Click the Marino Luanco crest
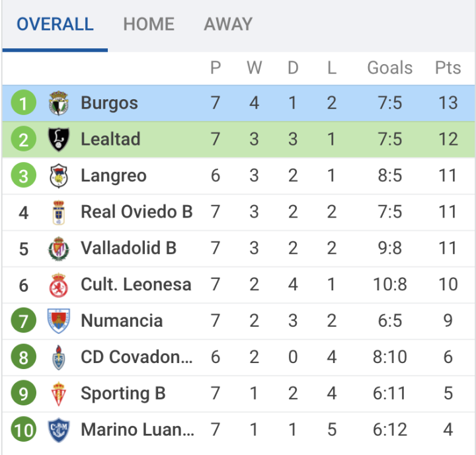 point(59,431)
